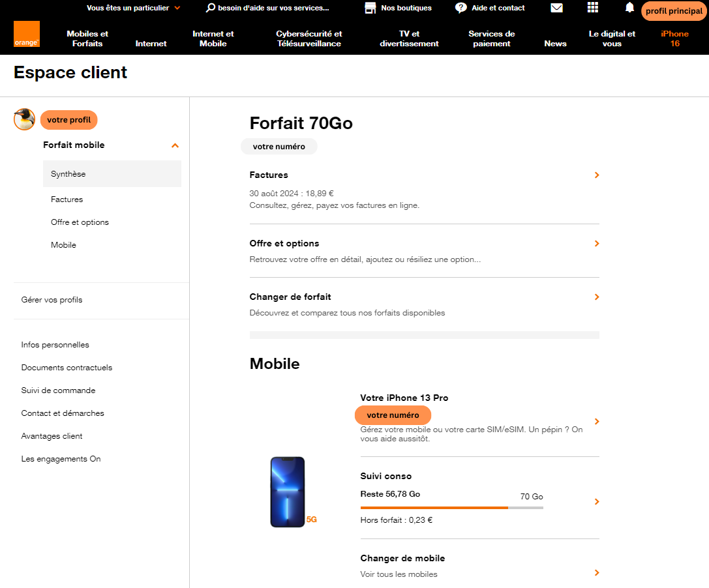Viewport: 709px width, 588px height.
Task: Click the Aide et contact question mark icon
Action: click(461, 8)
